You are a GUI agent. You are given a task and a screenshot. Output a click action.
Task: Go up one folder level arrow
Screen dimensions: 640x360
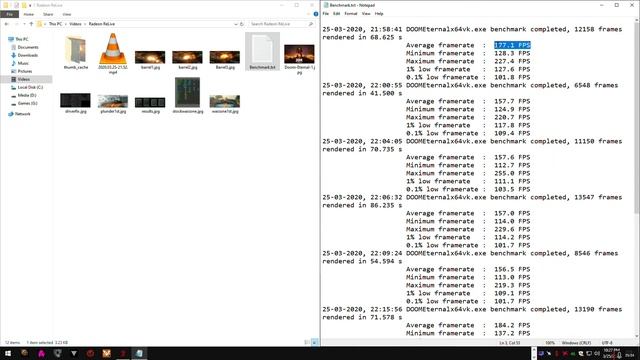coord(31,24)
